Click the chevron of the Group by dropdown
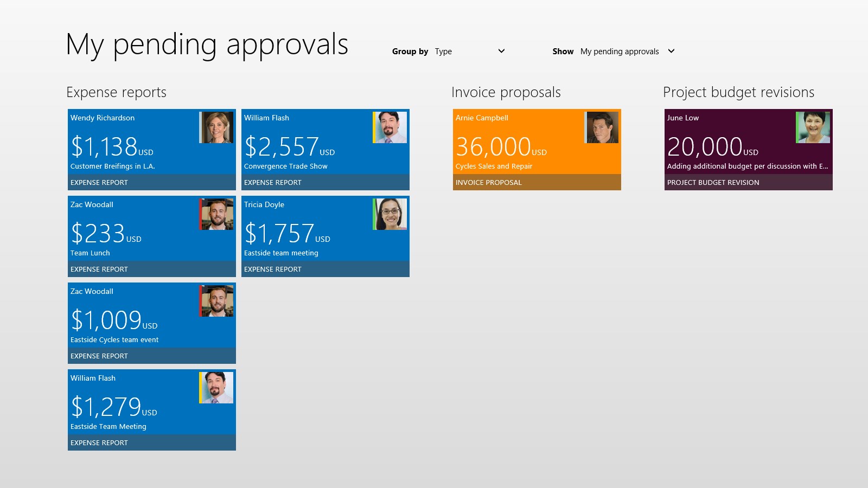The height and width of the screenshot is (488, 868). click(x=501, y=51)
